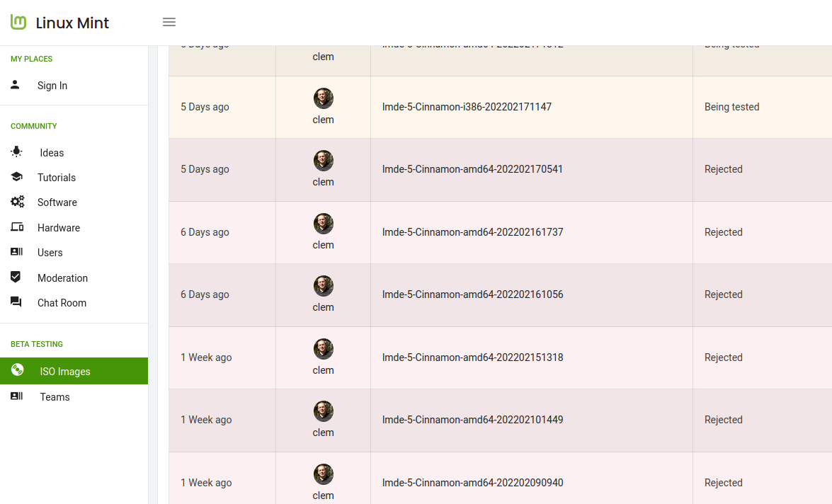Click 5 Days ago in the i386-202202171147 row
Screen dimensions: 832x504
click(205, 107)
